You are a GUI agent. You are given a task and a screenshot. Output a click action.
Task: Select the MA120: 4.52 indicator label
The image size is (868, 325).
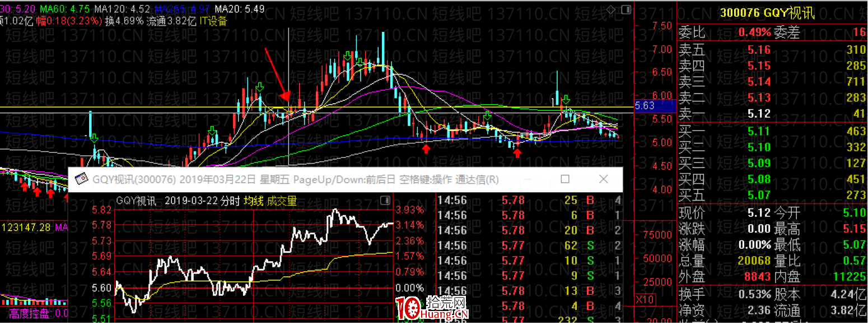point(122,9)
